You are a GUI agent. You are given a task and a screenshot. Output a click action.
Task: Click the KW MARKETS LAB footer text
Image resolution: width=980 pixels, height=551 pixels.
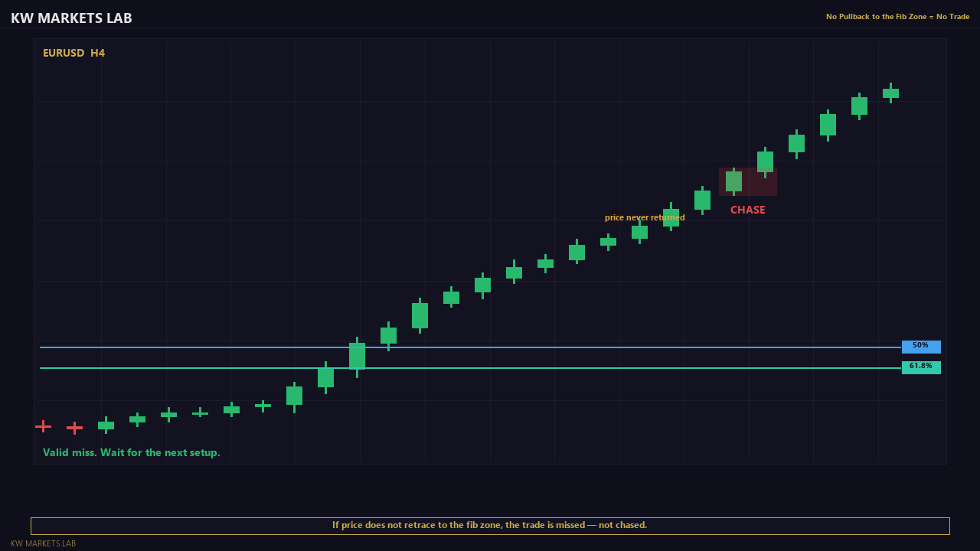(43, 543)
